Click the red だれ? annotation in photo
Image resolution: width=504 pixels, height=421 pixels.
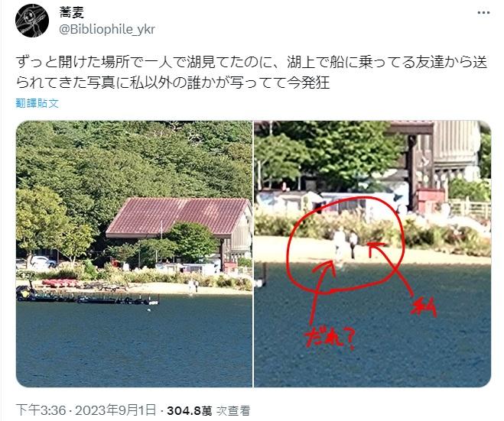pos(330,337)
